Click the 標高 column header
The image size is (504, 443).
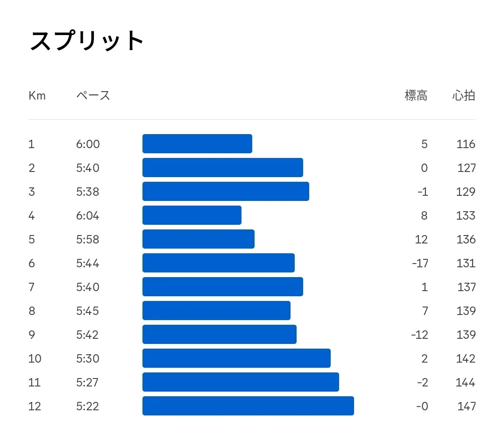coord(416,95)
